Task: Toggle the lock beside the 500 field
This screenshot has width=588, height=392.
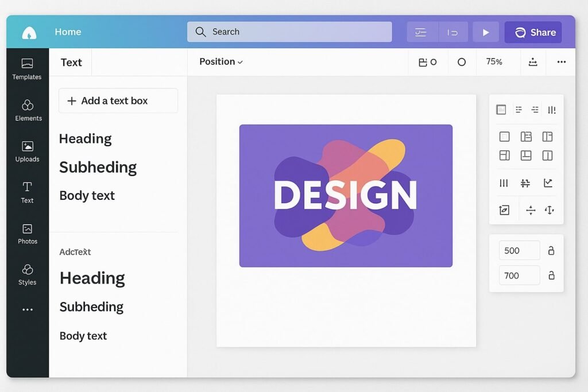Action: [551, 251]
